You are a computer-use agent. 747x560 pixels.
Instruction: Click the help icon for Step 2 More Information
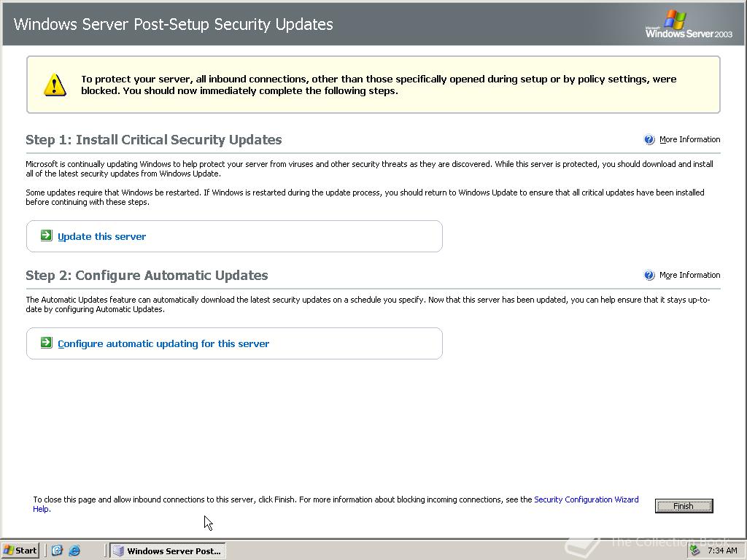(649, 275)
